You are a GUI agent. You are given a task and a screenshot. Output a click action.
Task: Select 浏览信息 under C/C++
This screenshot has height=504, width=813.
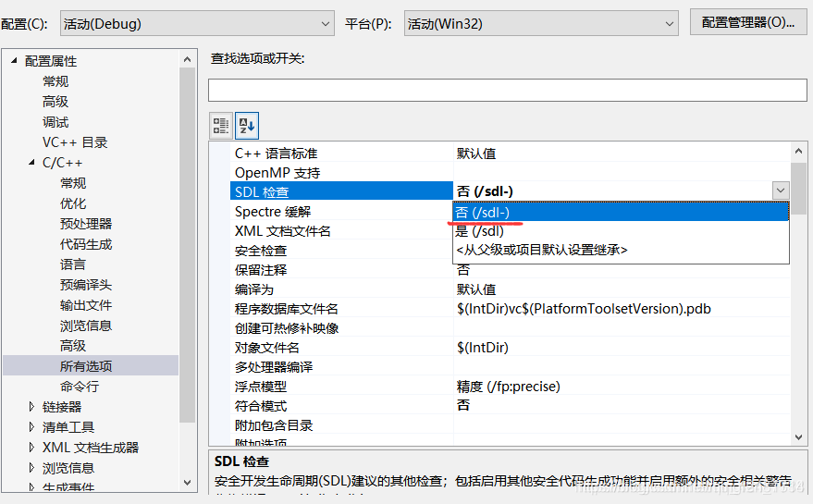pos(86,326)
